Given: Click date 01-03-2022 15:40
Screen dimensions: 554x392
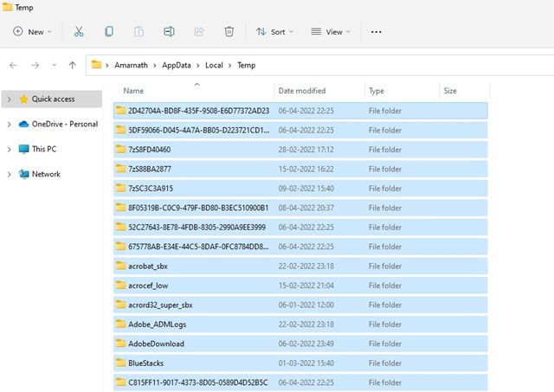Looking at the screenshot, I should 306,363.
